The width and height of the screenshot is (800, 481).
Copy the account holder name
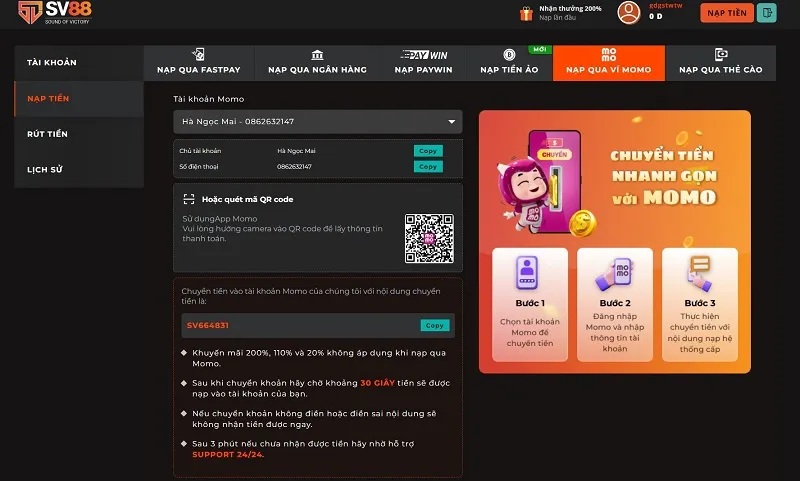(428, 151)
